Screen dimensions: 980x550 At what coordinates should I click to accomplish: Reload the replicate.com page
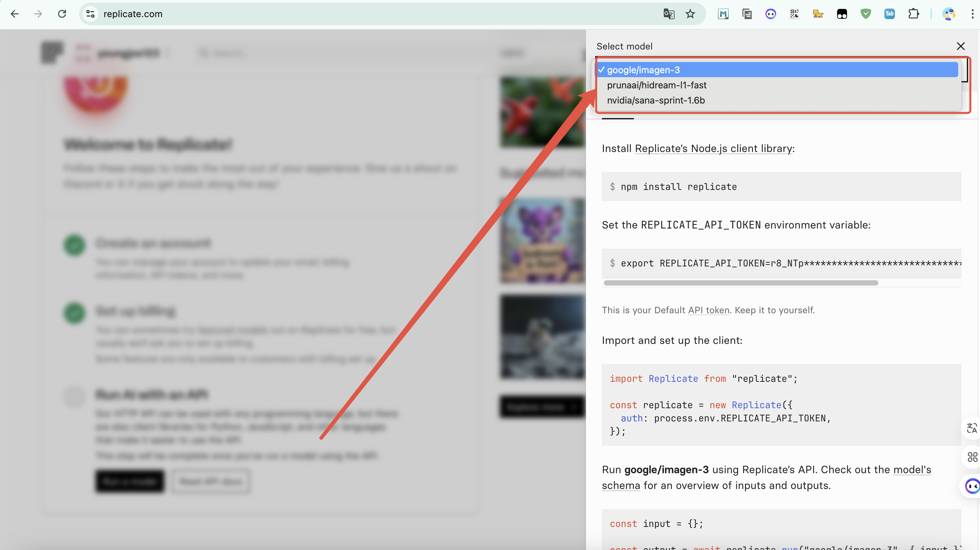tap(62, 14)
